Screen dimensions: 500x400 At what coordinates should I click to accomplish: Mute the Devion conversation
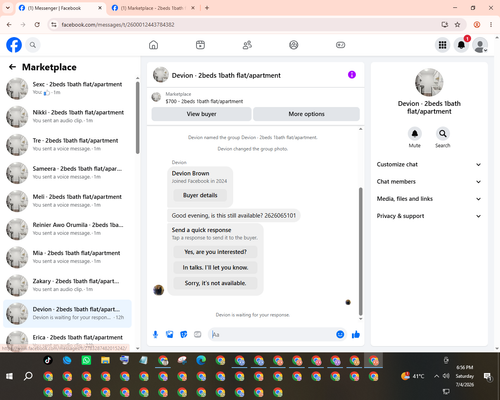tap(415, 134)
